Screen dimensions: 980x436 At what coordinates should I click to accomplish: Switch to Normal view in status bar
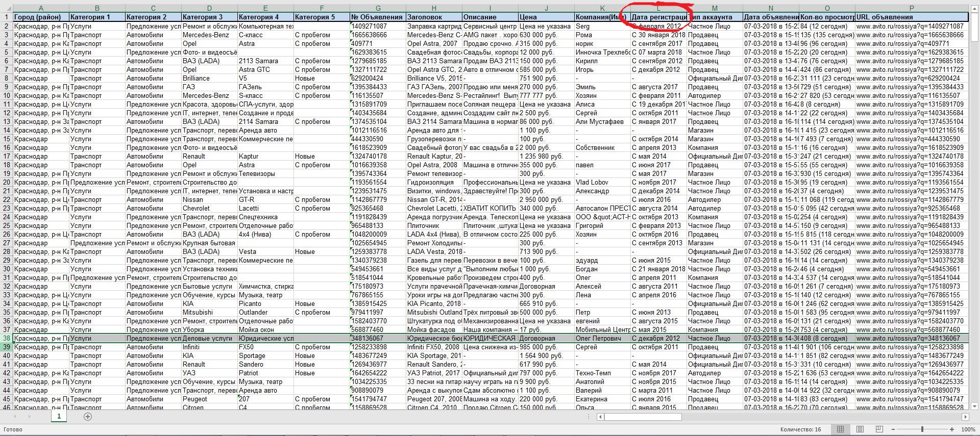tap(840, 429)
